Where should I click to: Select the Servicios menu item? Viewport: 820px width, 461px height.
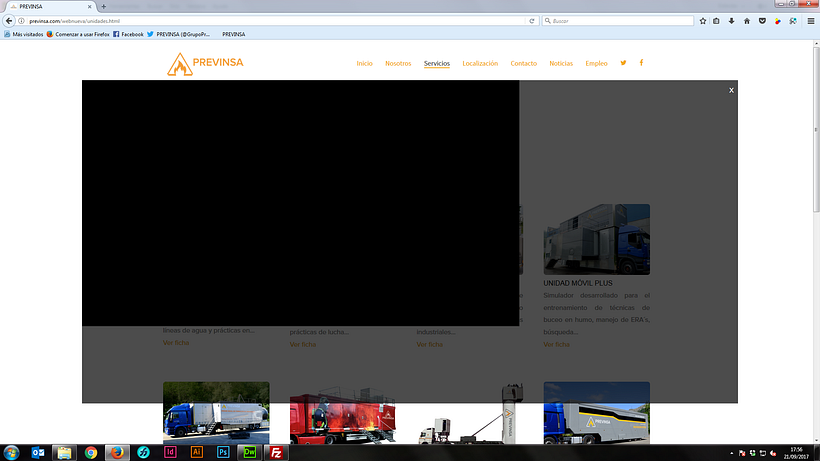click(437, 63)
